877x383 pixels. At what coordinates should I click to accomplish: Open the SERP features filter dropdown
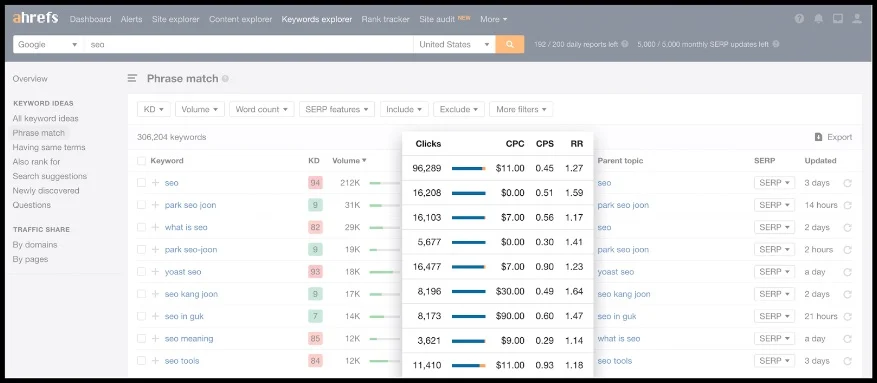click(337, 109)
